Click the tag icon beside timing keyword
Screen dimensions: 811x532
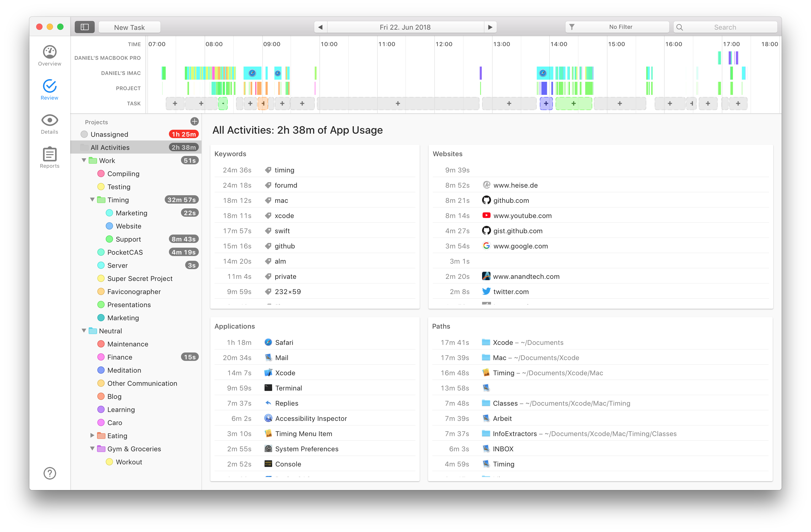click(268, 170)
